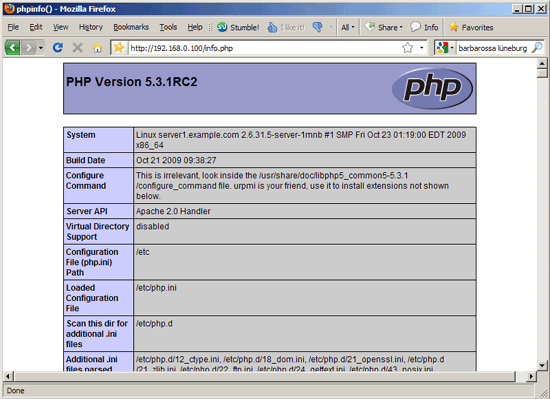The height and width of the screenshot is (399, 550).
Task: Bookmark this page with the star in the address bar
Action: coord(407,47)
